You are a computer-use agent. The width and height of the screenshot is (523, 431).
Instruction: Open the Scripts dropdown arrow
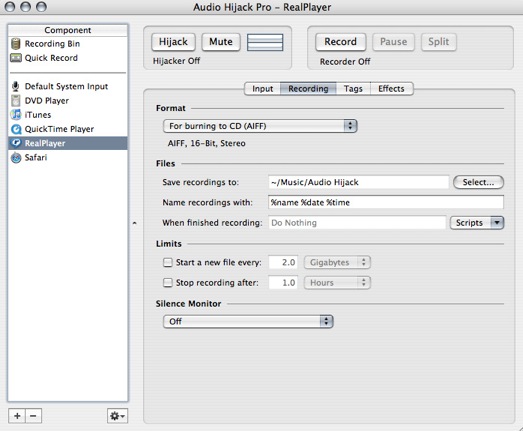pyautogui.click(x=497, y=223)
